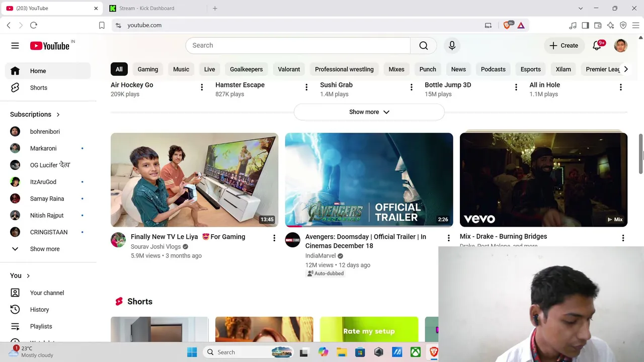
Task: Open a new browser tab
Action: (215, 8)
